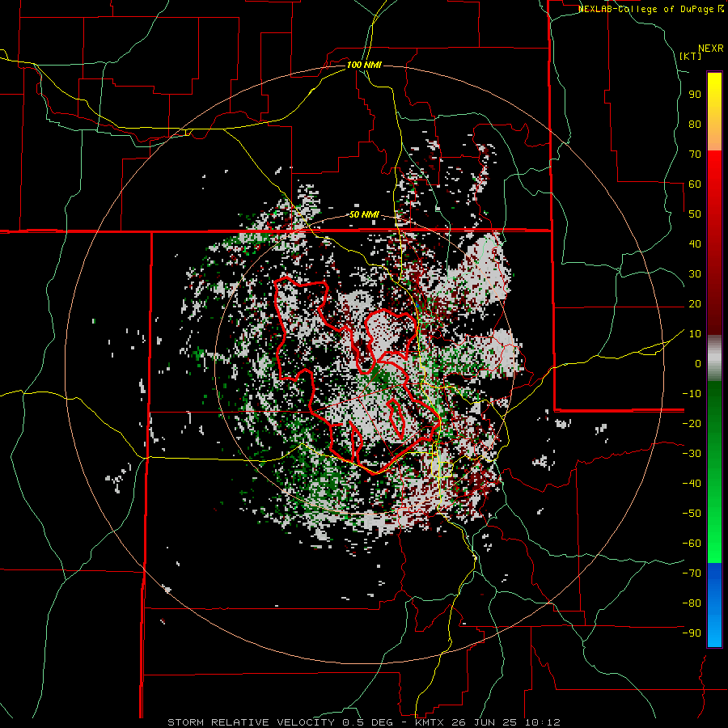Image resolution: width=728 pixels, height=728 pixels.
Task: Click the -90 value on the velocity scale
Action: [692, 633]
